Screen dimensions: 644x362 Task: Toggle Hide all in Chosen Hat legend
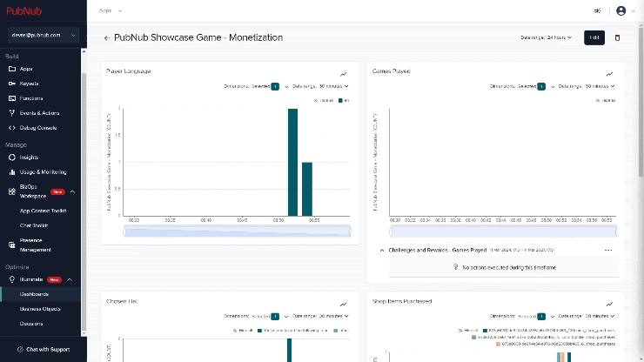coord(243,331)
